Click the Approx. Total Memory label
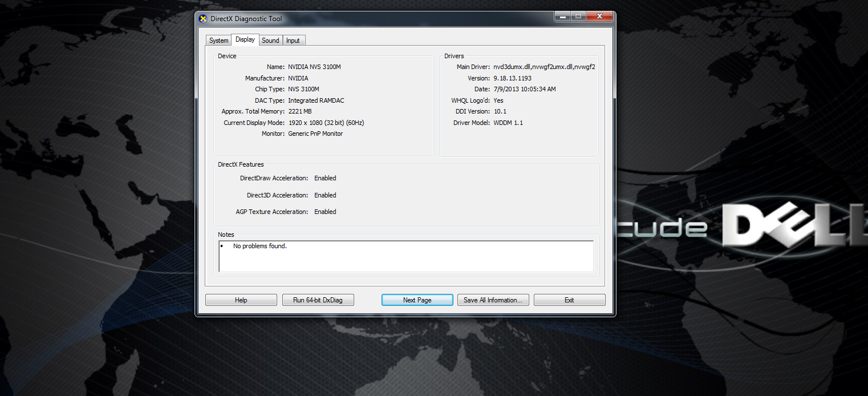This screenshot has width=868, height=396. (253, 112)
